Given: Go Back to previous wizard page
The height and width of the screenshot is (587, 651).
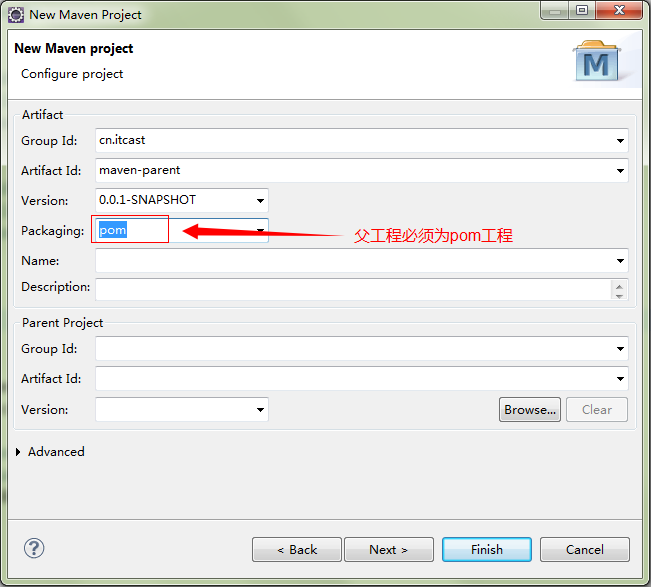Looking at the screenshot, I should [x=297, y=549].
